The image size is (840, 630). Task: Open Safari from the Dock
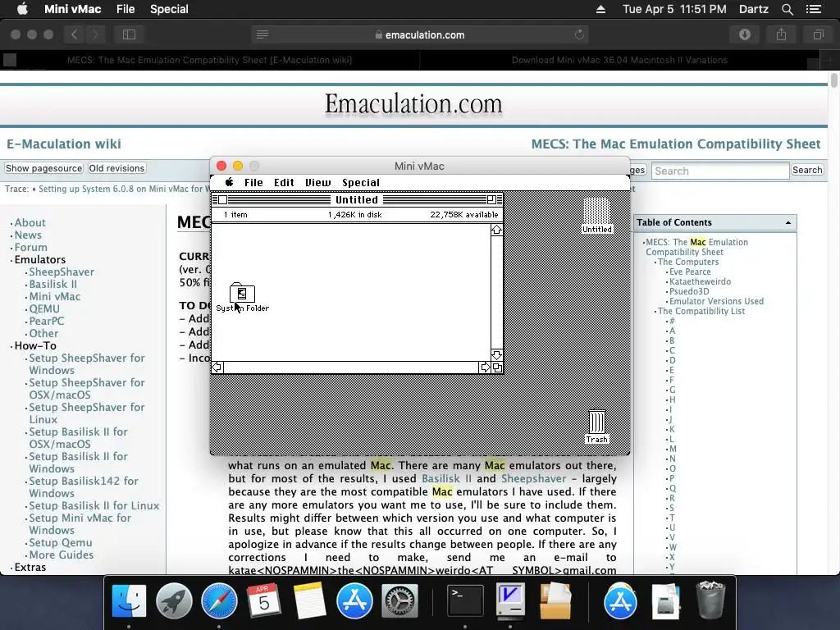(219, 600)
